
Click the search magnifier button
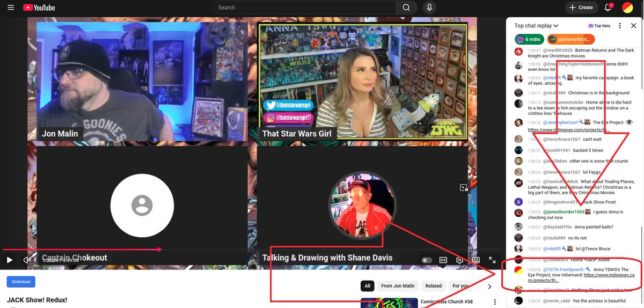pos(406,8)
